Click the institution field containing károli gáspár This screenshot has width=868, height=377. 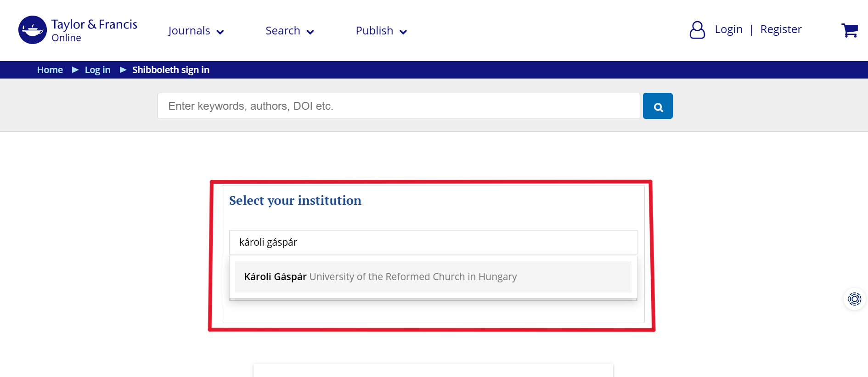[x=433, y=242]
